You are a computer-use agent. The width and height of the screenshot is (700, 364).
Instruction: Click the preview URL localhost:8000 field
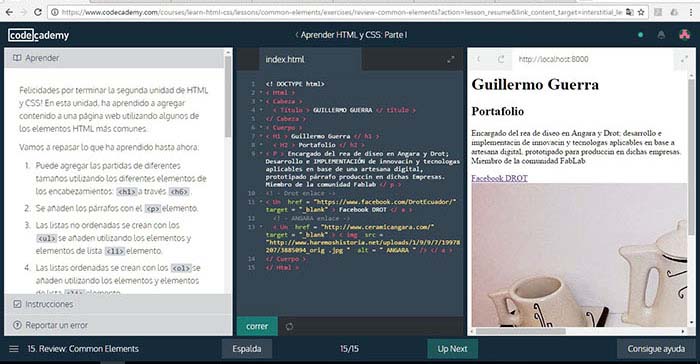click(x=554, y=59)
